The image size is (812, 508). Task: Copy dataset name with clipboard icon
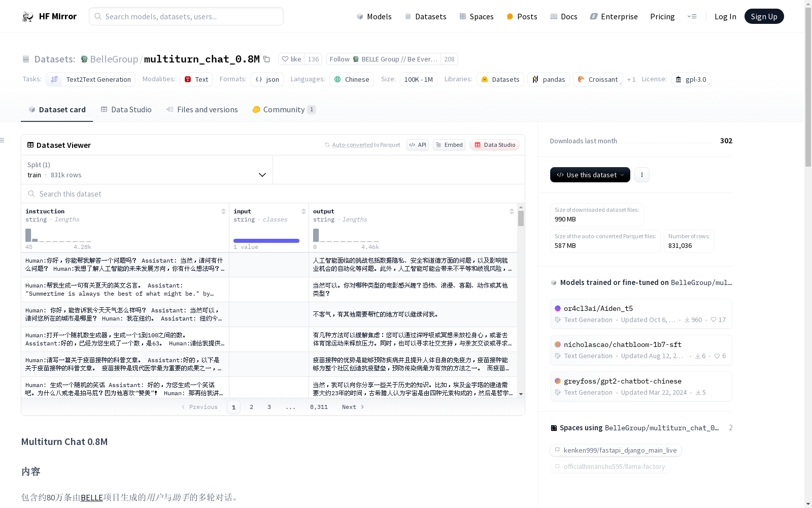(266, 59)
